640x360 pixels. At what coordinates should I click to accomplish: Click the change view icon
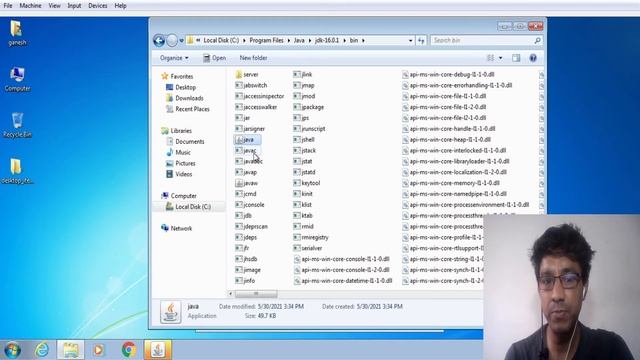[491, 58]
